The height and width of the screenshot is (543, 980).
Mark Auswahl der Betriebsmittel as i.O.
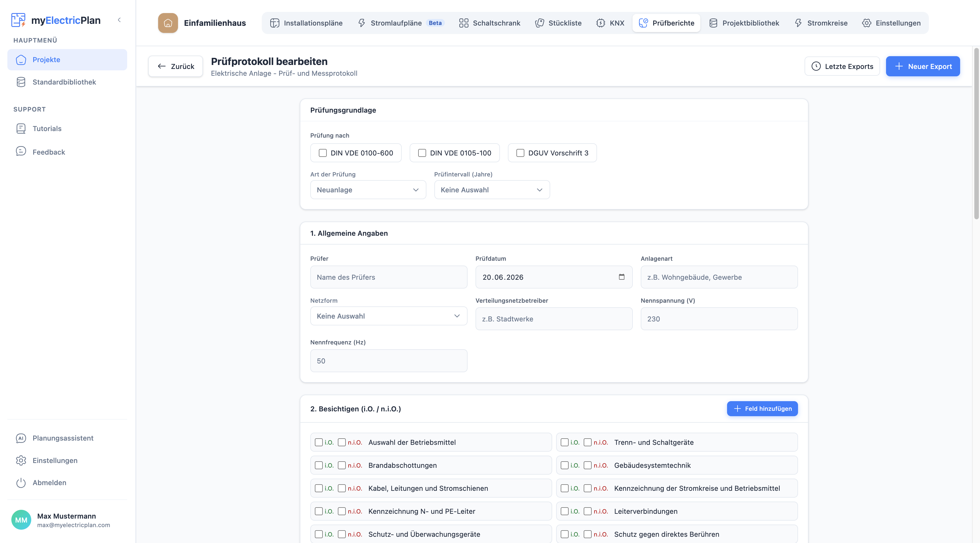(x=319, y=442)
